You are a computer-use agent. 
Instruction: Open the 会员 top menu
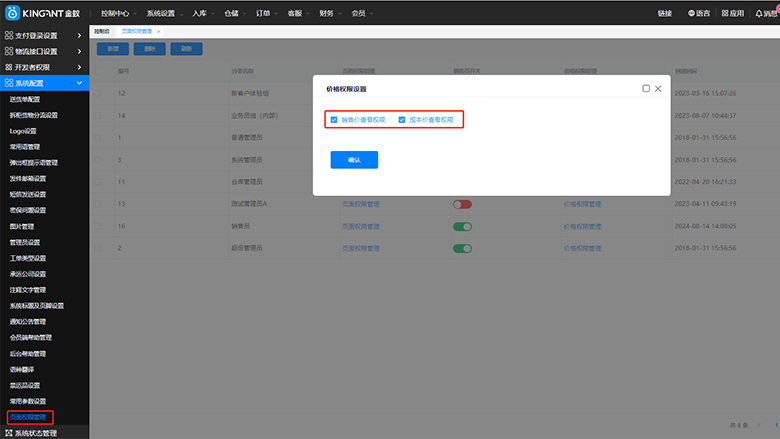[362, 13]
